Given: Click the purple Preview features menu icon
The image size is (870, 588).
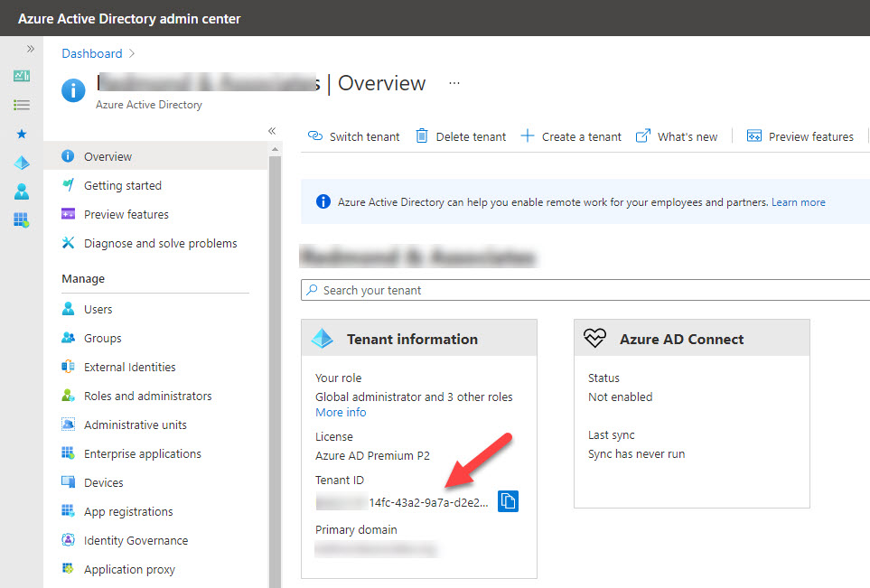Looking at the screenshot, I should (68, 213).
